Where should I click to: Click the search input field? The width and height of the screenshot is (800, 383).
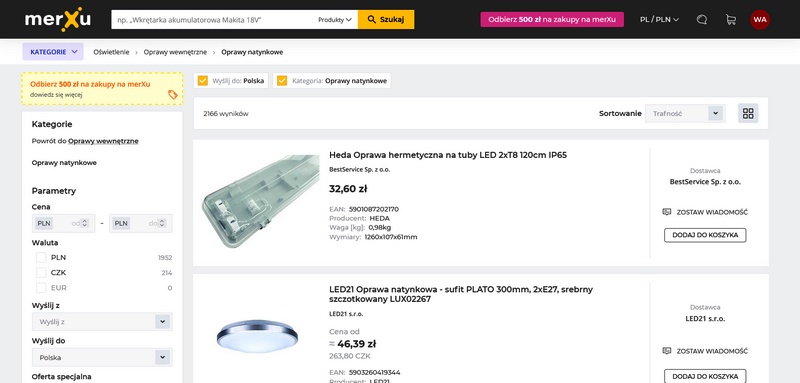(x=214, y=20)
